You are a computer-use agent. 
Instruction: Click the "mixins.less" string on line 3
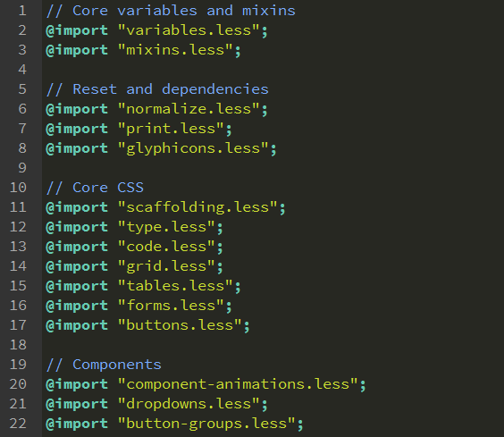pos(175,50)
